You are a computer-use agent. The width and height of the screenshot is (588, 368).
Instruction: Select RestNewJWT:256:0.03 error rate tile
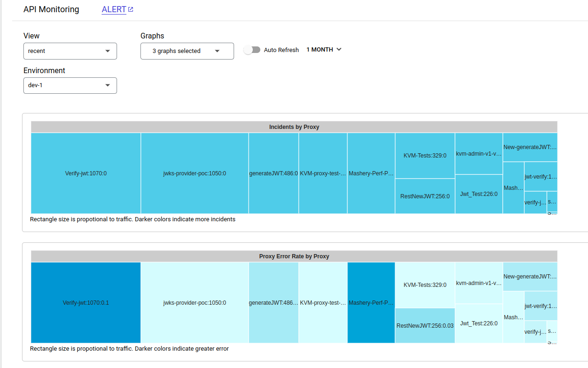(425, 326)
